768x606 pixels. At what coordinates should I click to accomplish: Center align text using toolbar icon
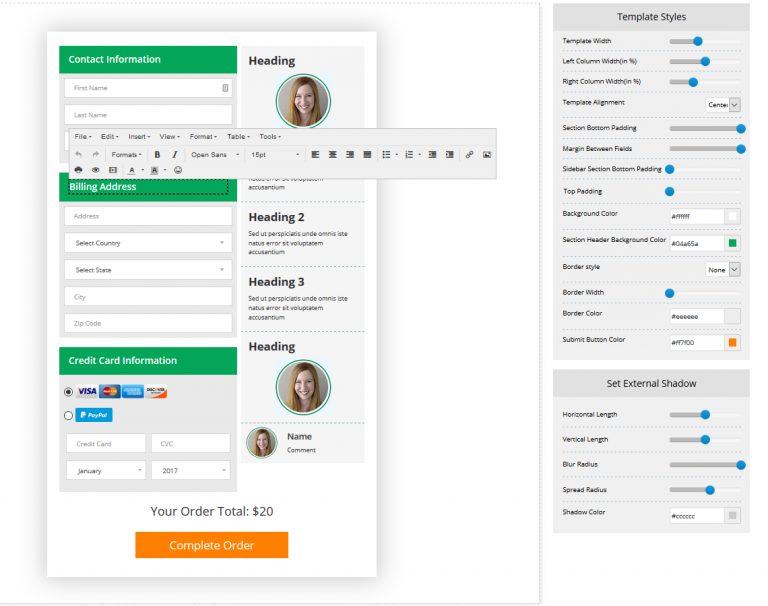(x=333, y=155)
